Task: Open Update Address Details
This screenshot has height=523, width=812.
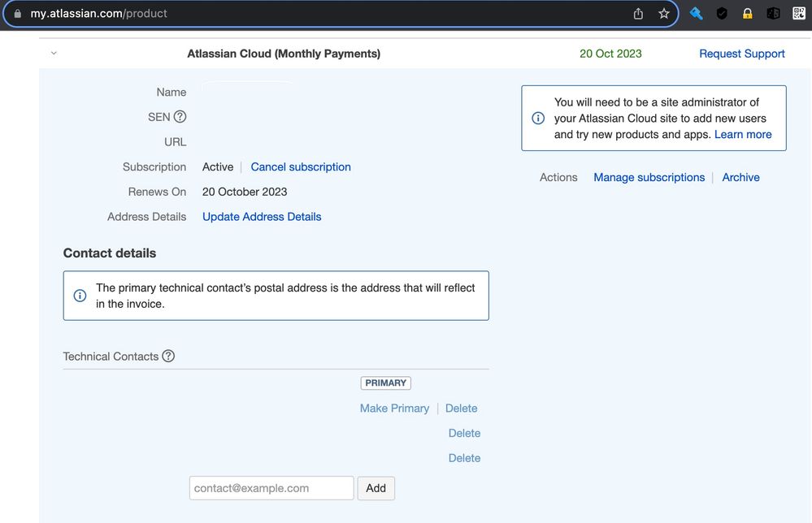Action: click(x=262, y=217)
